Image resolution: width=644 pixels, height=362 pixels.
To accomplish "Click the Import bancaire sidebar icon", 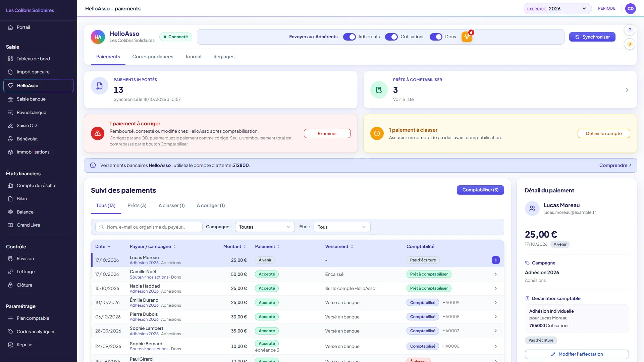I will 10,72.
